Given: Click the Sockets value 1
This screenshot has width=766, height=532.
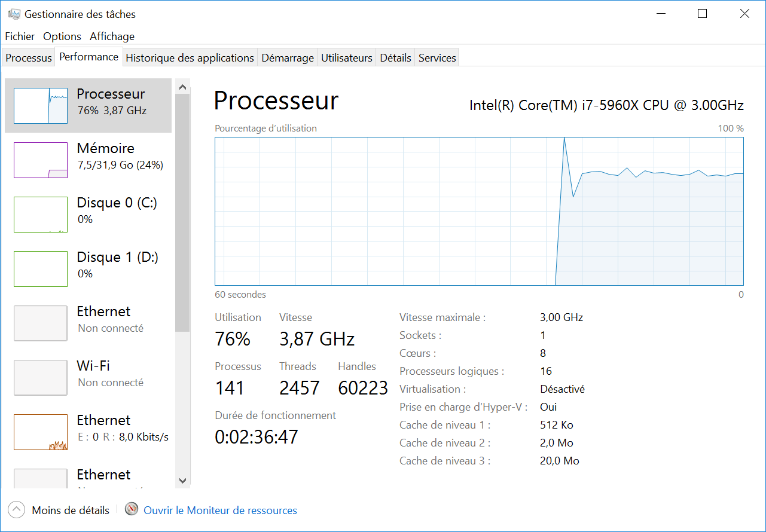Looking at the screenshot, I should [x=543, y=335].
